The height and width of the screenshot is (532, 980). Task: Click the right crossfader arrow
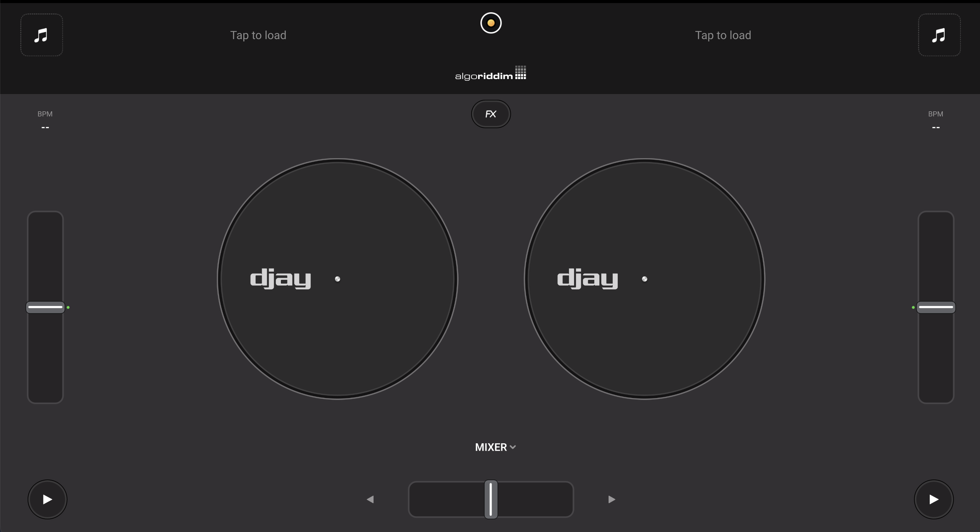611,499
